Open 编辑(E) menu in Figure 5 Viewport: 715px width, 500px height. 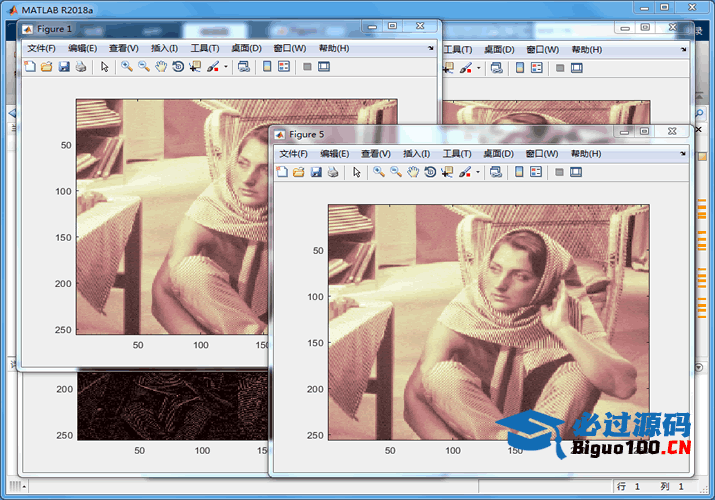pyautogui.click(x=335, y=154)
